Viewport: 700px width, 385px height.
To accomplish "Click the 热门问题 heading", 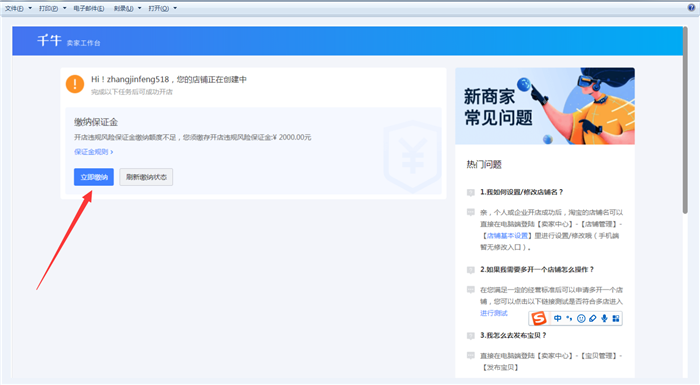I will (484, 164).
